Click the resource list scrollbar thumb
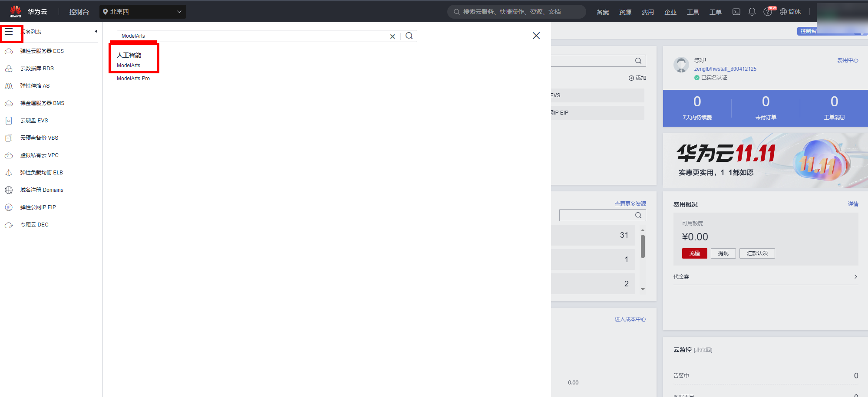The image size is (868, 397). tap(643, 246)
